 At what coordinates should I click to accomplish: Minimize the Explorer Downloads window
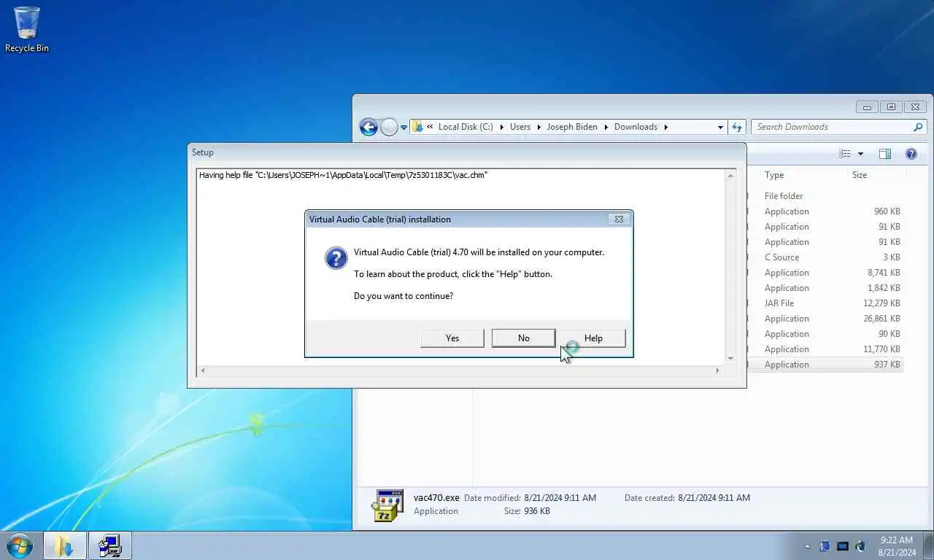867,106
